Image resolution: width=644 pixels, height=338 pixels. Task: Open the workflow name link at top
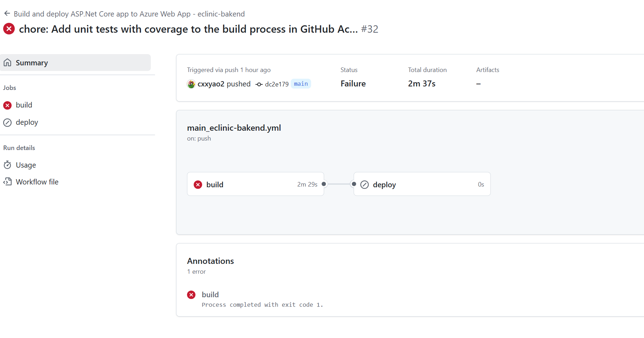pyautogui.click(x=129, y=14)
